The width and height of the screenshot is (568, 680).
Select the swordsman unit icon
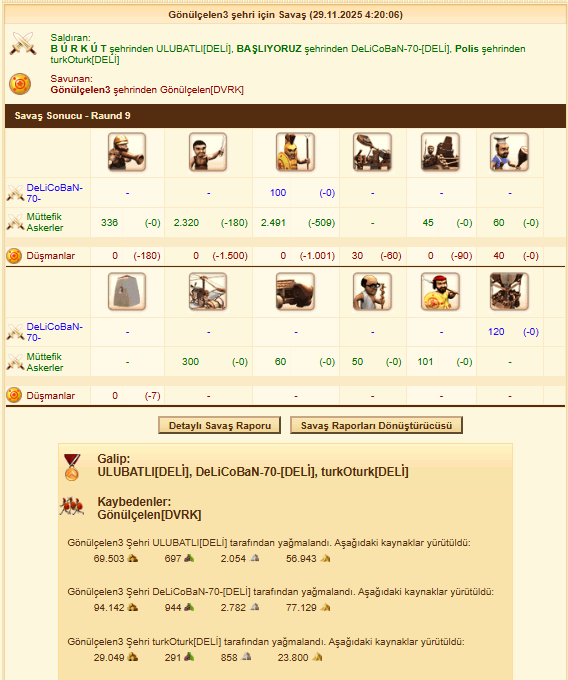pos(208,152)
